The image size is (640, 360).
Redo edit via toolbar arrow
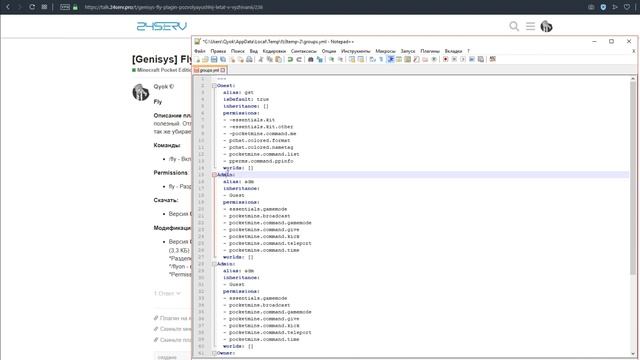(x=299, y=60)
